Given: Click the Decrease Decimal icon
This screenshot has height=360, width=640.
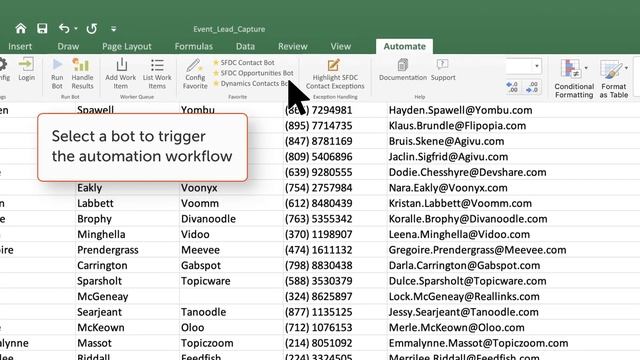Looking at the screenshot, I should (x=532, y=87).
